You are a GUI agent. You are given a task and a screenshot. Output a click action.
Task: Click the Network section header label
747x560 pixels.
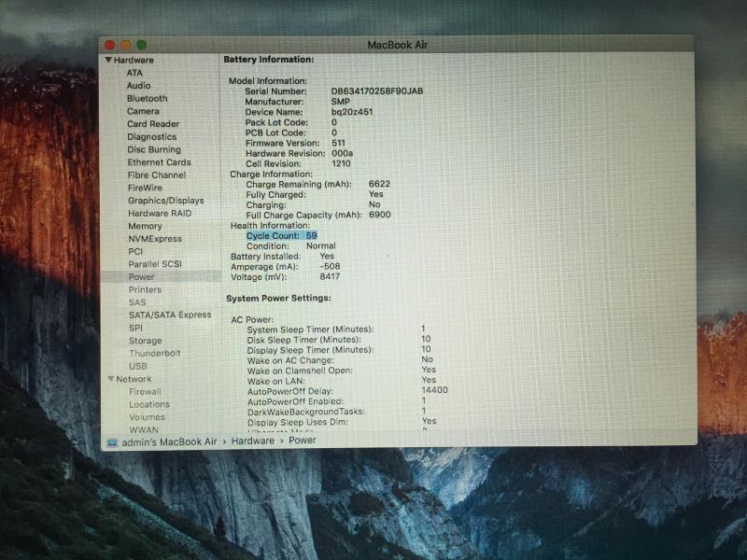tap(134, 379)
